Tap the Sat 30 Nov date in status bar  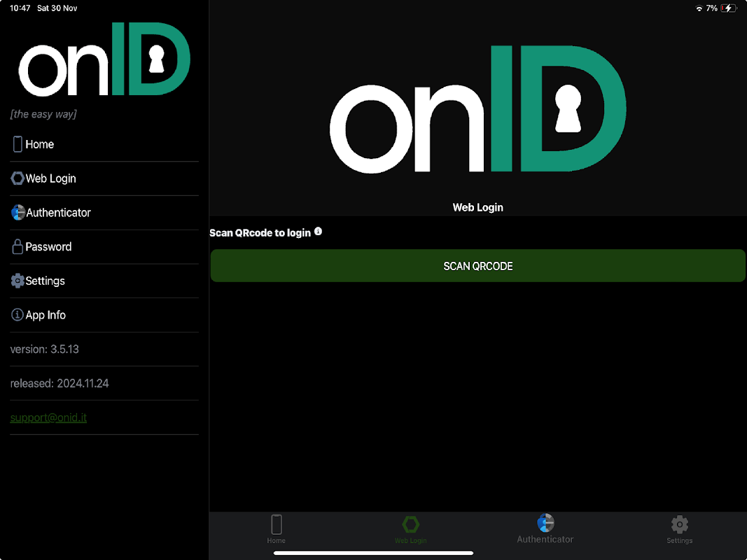click(57, 8)
